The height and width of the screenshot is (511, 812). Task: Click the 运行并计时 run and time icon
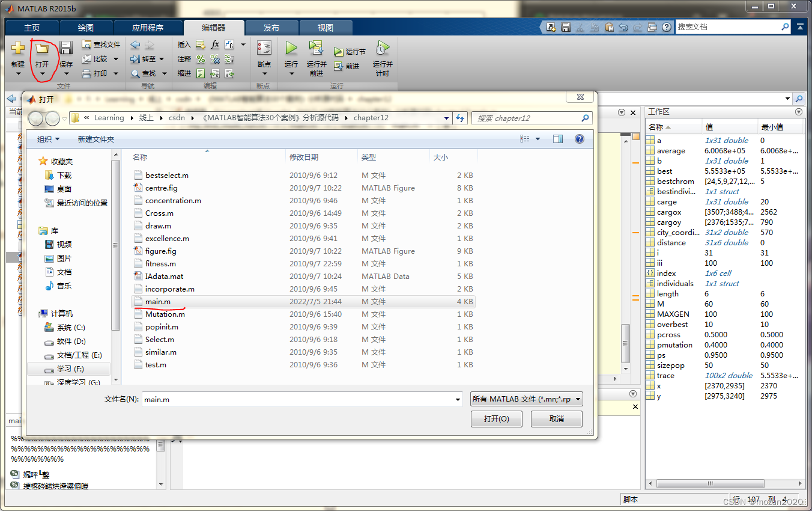[x=383, y=48]
